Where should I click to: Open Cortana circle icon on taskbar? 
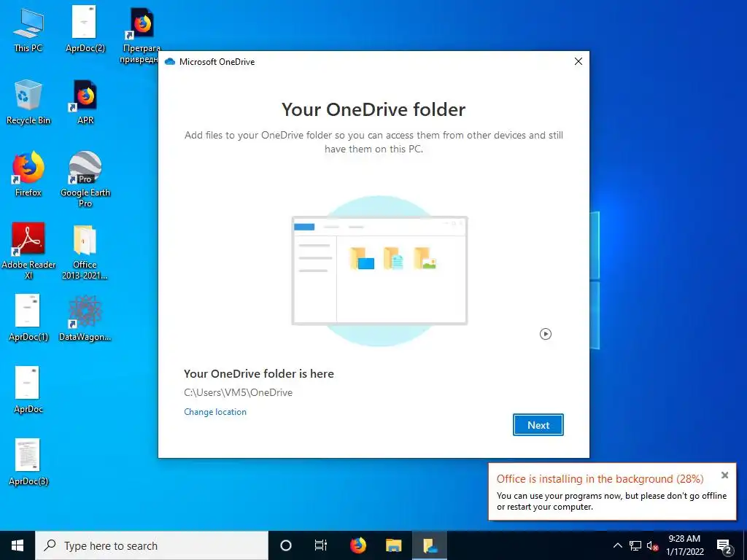(x=285, y=545)
